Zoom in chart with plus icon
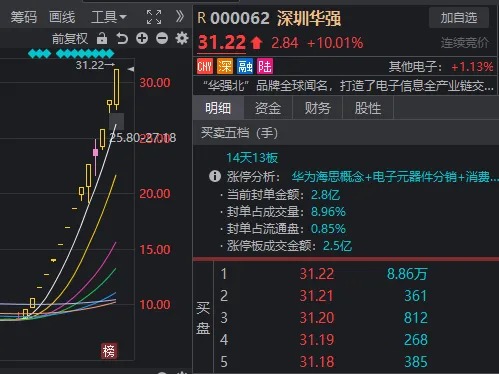 (142, 39)
